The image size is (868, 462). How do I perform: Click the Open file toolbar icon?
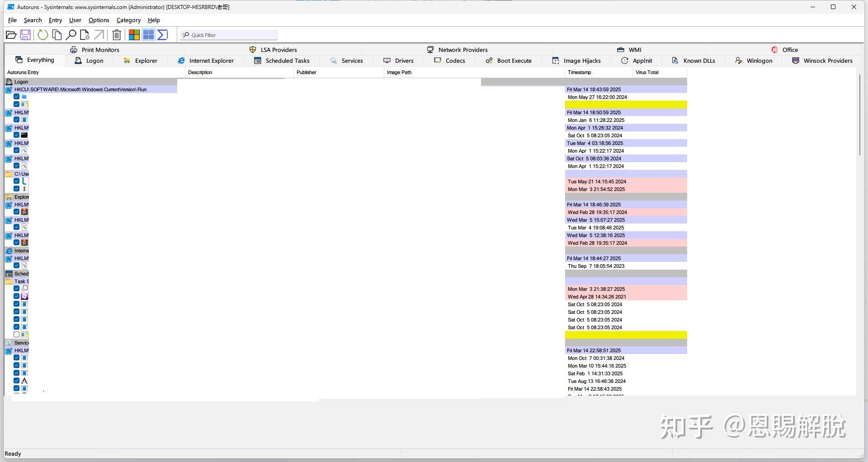[x=11, y=35]
